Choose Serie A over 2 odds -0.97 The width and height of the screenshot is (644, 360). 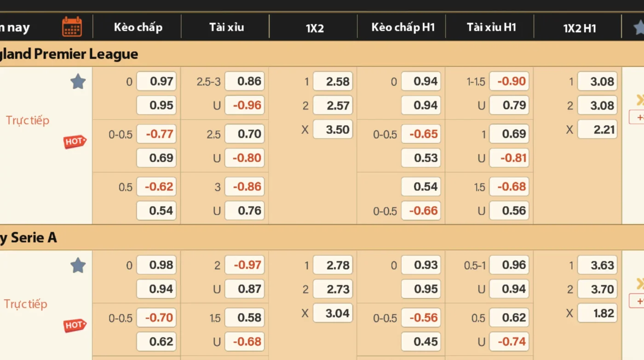245,265
